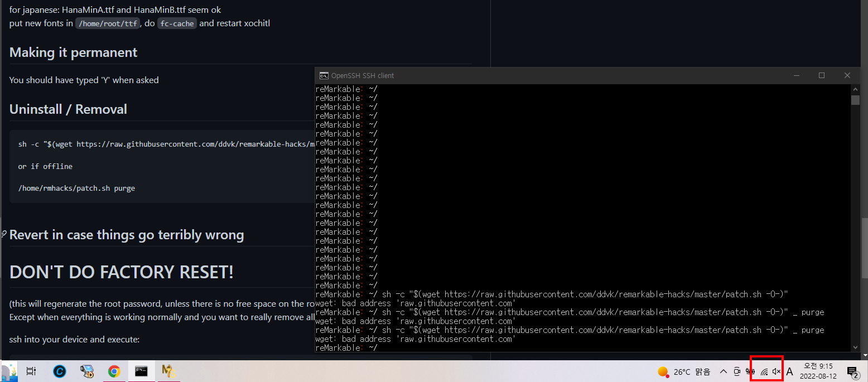
Task: Launch the screen recorder app from taskbar
Action: 87,371
